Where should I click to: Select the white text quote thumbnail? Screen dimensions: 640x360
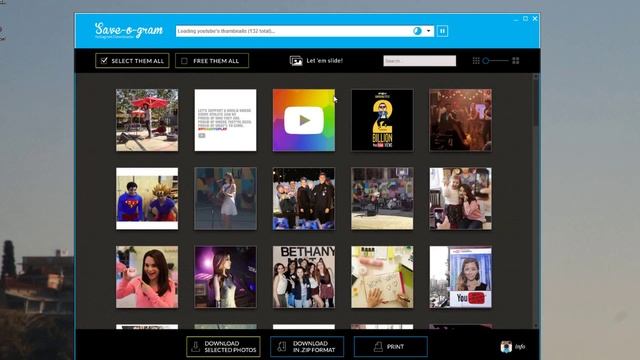(225, 120)
